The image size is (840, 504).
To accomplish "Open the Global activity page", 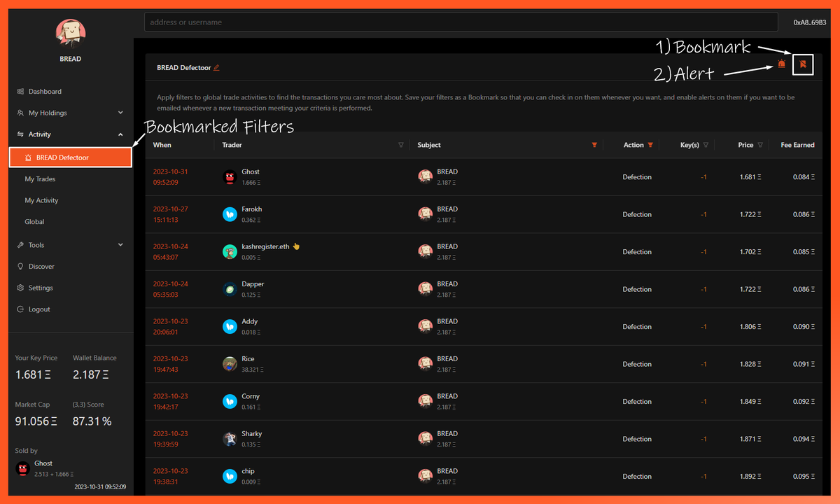I will point(34,222).
